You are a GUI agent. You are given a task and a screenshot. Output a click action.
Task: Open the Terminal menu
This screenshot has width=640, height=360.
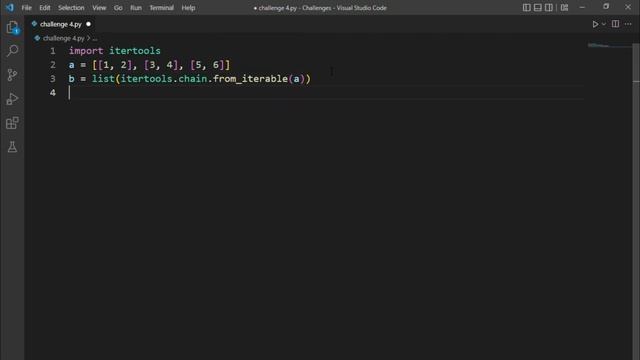coord(161,8)
